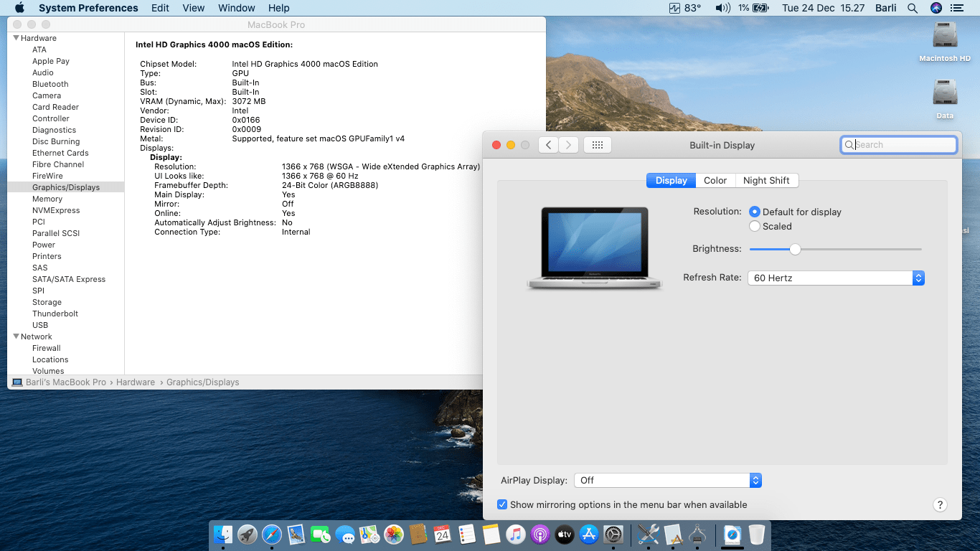Open the App Store from the dock
This screenshot has width=980, height=551.
[x=589, y=534]
